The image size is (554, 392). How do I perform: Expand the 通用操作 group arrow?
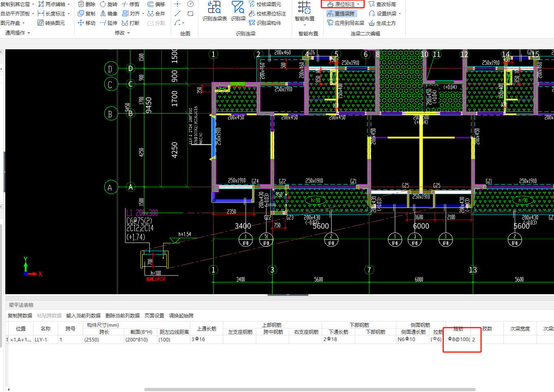29,33
